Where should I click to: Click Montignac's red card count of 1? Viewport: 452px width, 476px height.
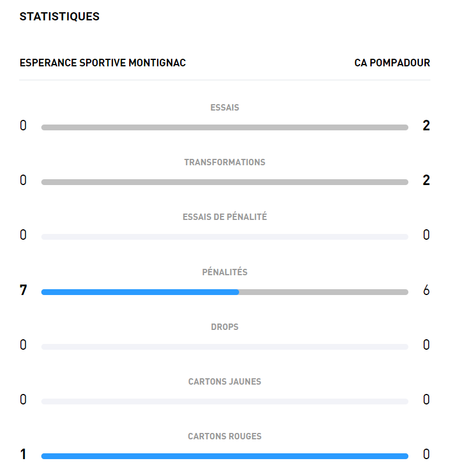click(23, 454)
